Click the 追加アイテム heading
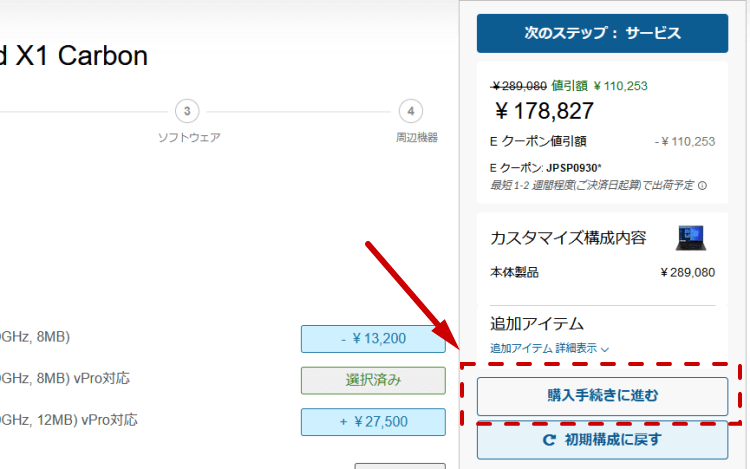Image resolution: width=750 pixels, height=469 pixels. (537, 324)
